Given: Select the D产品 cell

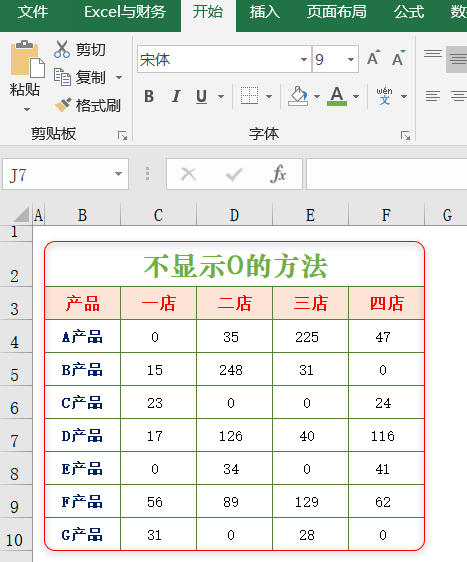Looking at the screenshot, I should (83, 435).
